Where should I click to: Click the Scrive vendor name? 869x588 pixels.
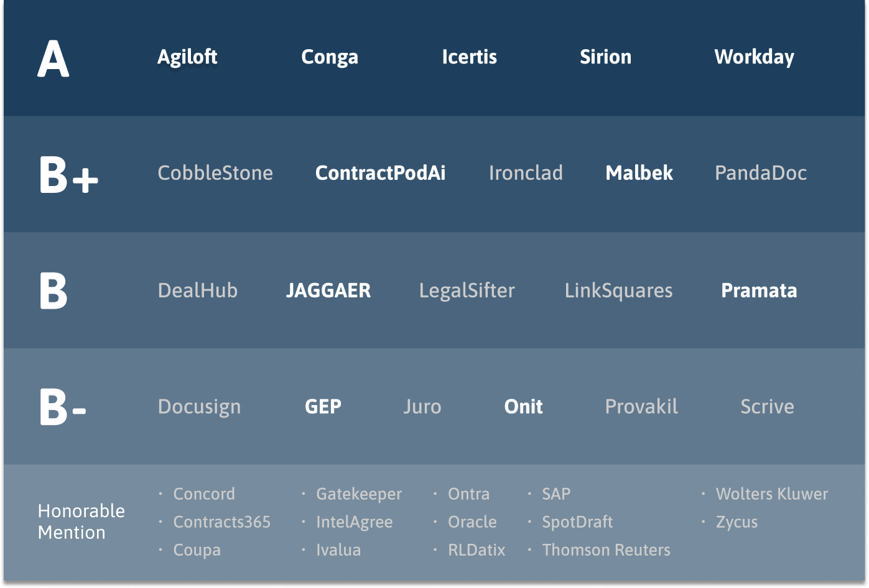point(767,407)
